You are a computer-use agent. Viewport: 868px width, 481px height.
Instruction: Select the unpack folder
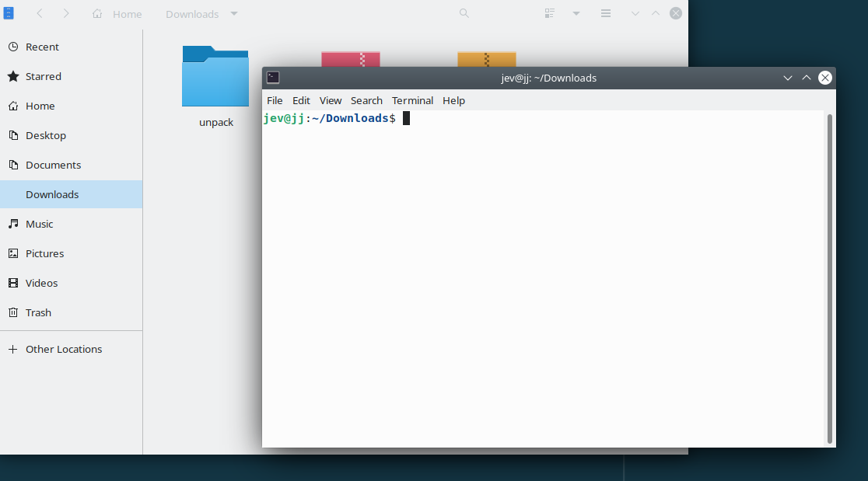pos(215,78)
